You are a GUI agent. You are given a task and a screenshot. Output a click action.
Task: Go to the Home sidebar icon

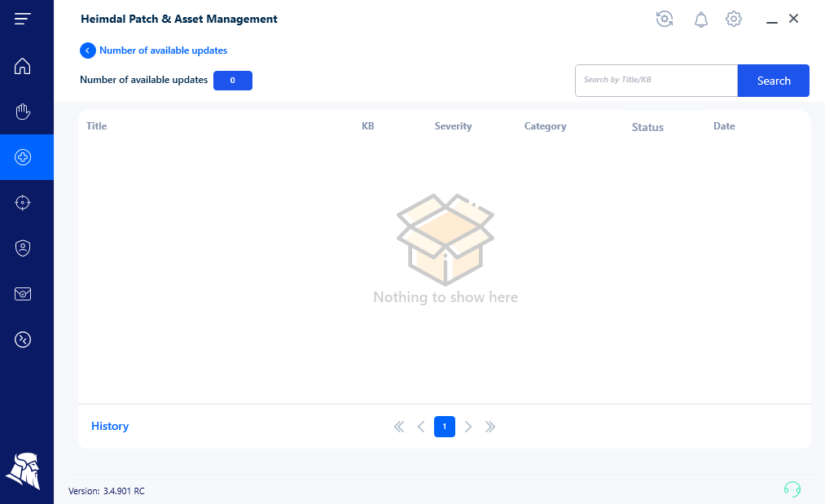coord(23,66)
